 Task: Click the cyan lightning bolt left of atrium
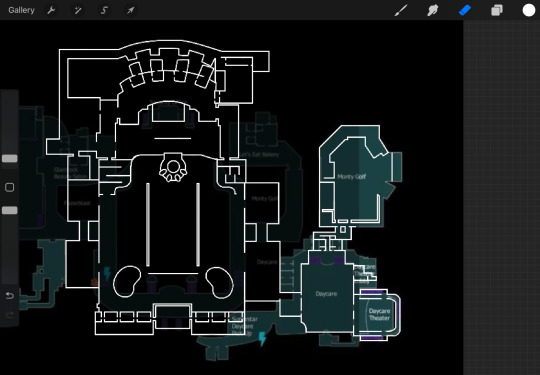107,273
